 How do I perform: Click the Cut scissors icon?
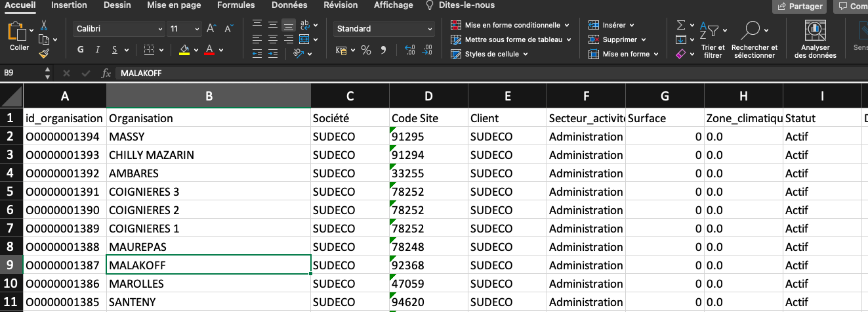(44, 25)
